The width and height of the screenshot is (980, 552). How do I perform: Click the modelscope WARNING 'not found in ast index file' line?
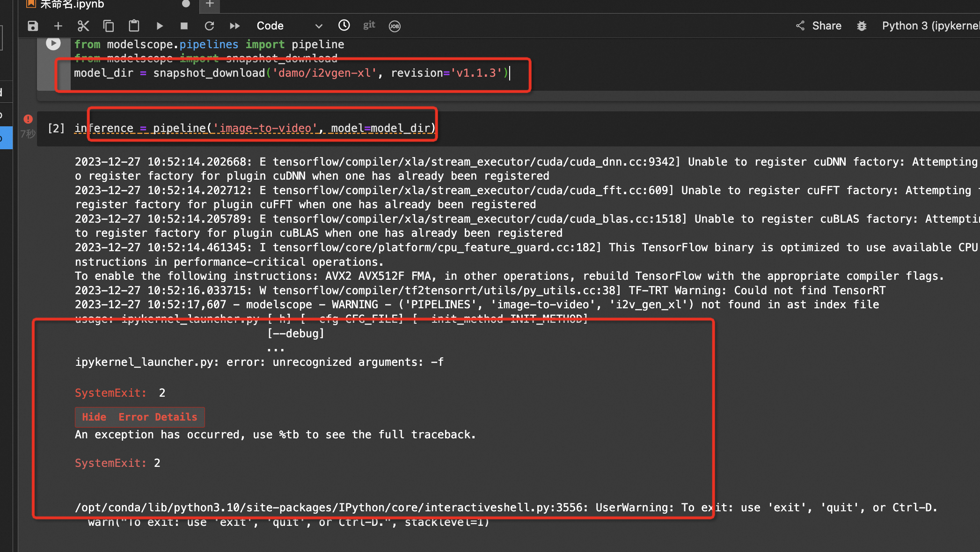point(477,305)
